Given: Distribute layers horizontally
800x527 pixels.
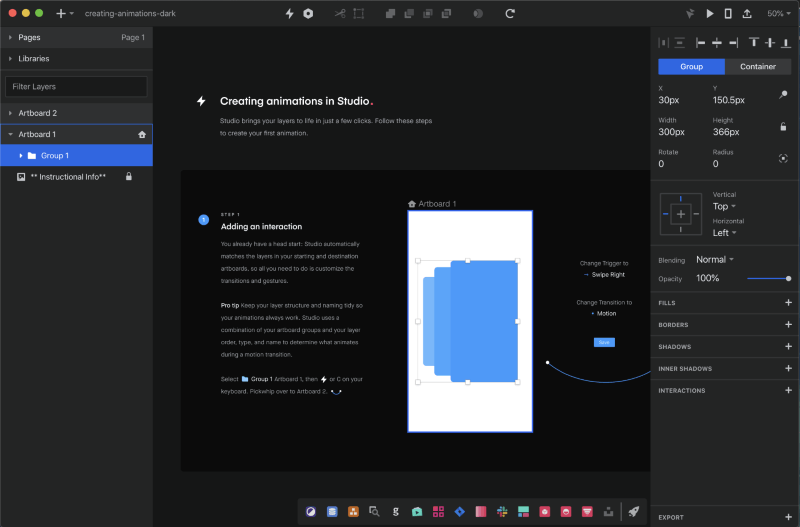Looking at the screenshot, I should click(x=663, y=43).
